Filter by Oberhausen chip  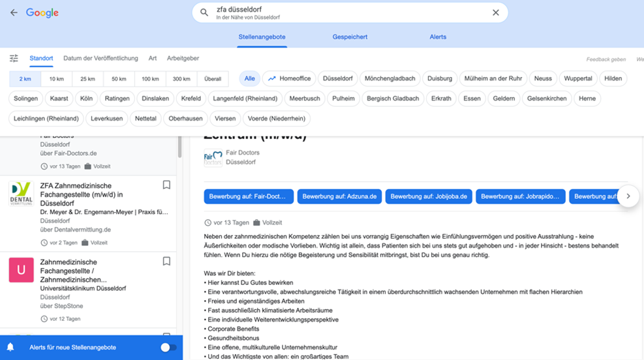[186, 119]
